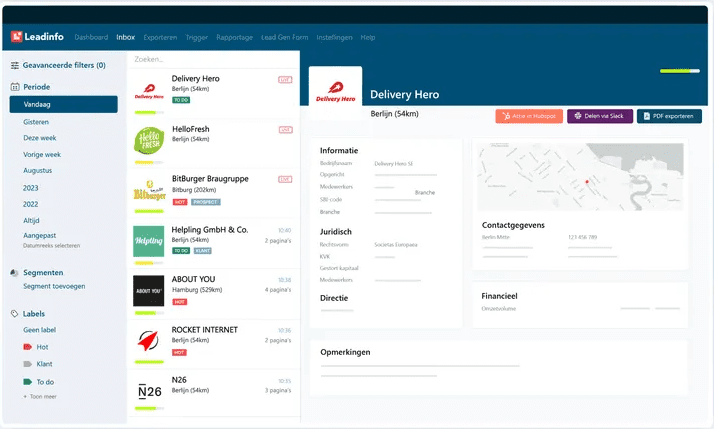Click the Actie in Hubspot button
The width and height of the screenshot is (714, 429).
pyautogui.click(x=528, y=116)
